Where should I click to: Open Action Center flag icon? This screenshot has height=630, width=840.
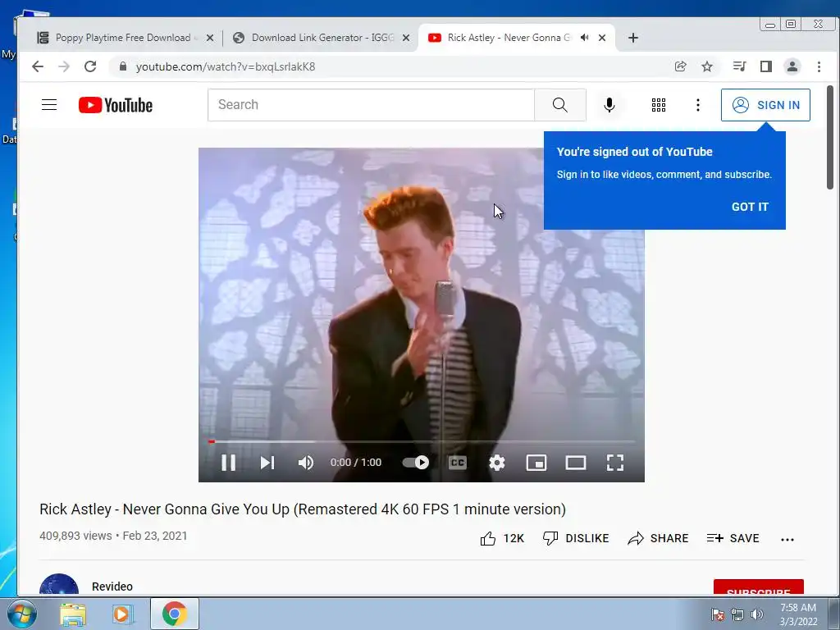717,614
